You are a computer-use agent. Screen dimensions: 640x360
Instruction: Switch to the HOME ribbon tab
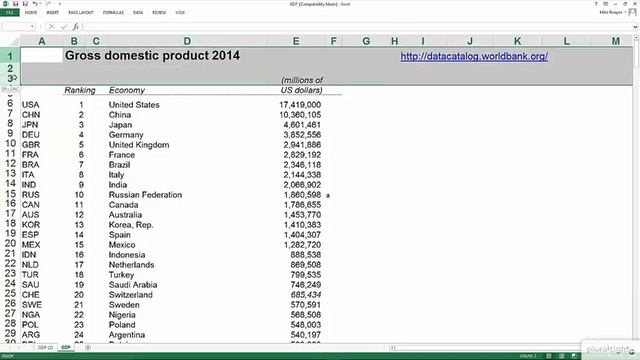(x=31, y=13)
